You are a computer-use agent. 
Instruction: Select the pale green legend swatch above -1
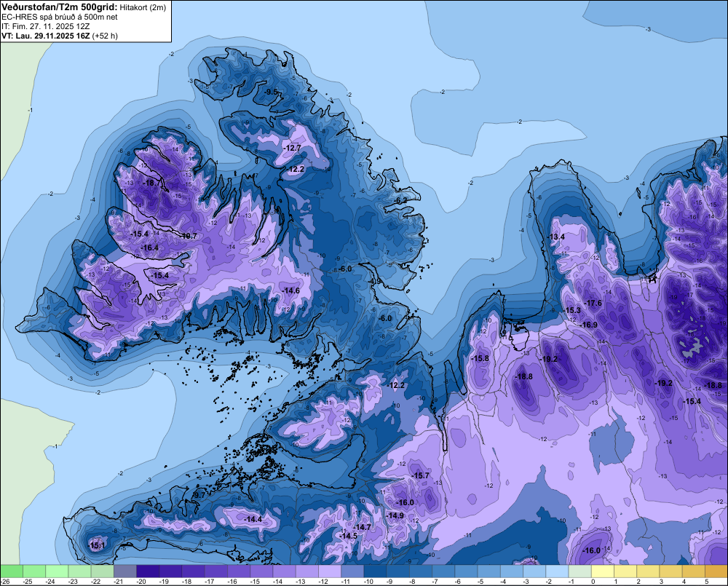click(x=580, y=571)
